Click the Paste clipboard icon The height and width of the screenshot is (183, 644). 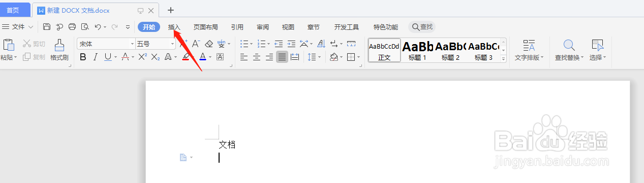click(8, 45)
